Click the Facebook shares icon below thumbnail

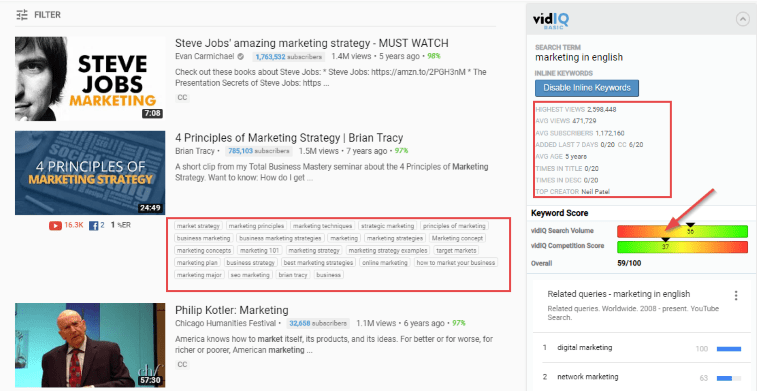[x=94, y=225]
